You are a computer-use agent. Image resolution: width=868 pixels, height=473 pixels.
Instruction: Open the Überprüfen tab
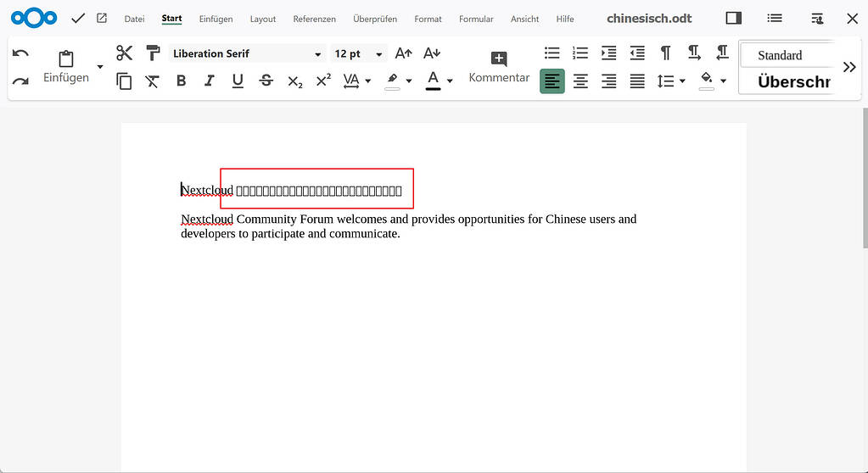point(375,19)
